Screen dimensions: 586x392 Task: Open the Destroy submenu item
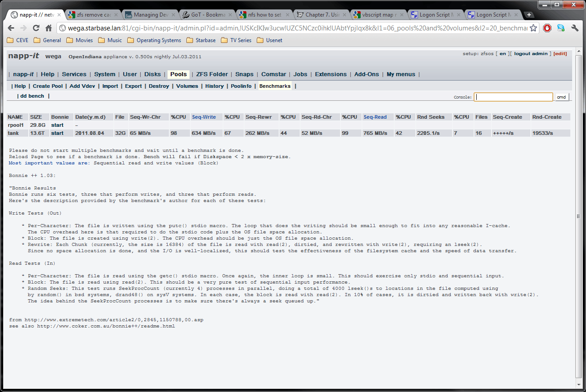[159, 86]
